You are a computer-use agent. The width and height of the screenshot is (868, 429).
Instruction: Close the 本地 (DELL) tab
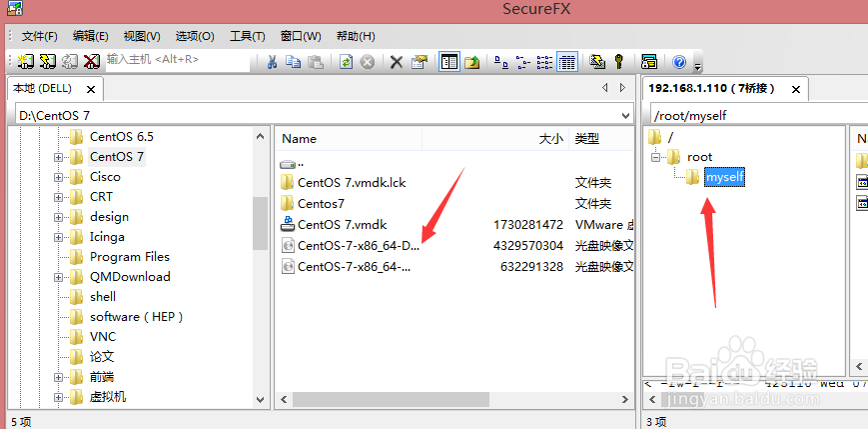coord(91,89)
